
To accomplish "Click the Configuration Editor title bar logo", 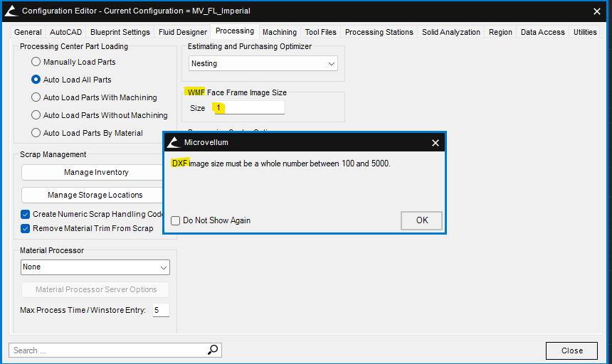I will coord(10,11).
